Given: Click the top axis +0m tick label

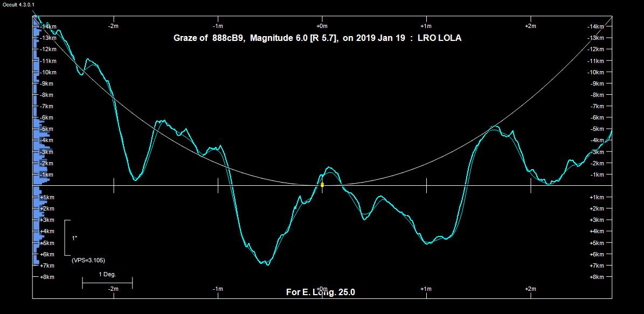Looking at the screenshot, I should coord(322,26).
